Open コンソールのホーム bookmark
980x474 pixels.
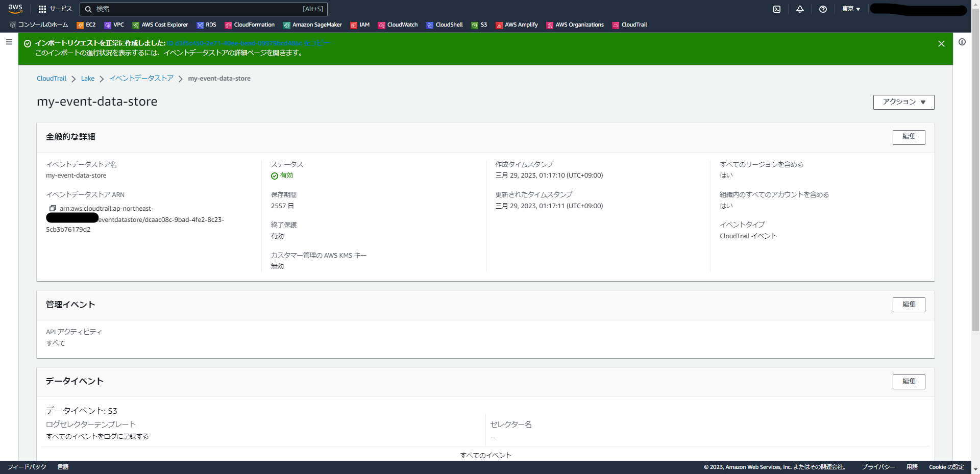coord(39,24)
